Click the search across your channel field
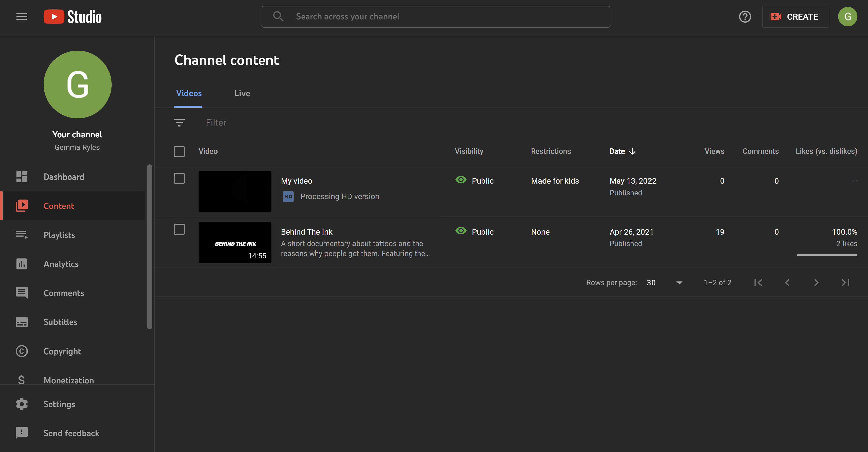868x452 pixels. (x=436, y=16)
